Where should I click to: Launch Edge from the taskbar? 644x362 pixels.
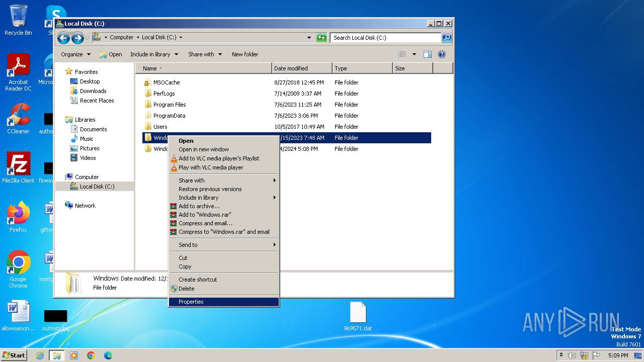coord(108,355)
